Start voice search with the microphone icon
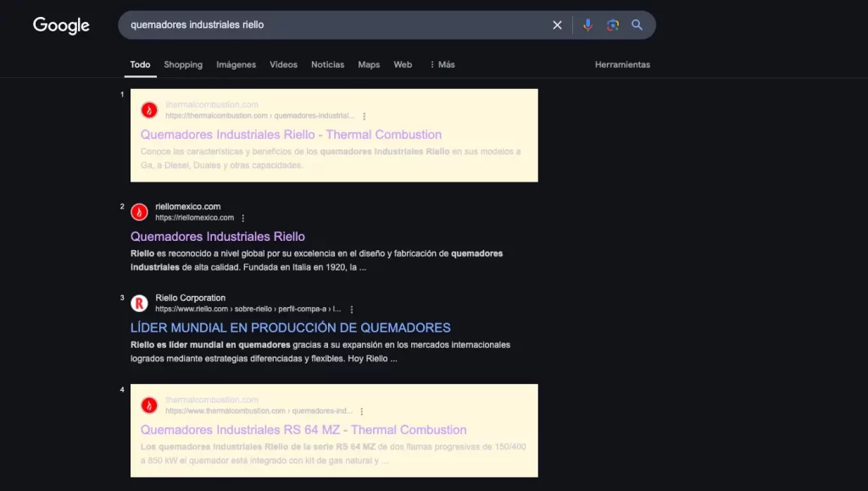868x491 pixels. point(587,25)
